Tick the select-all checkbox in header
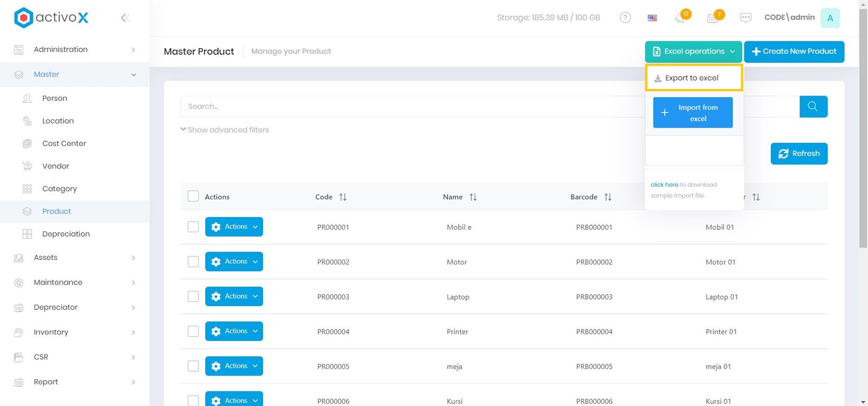 point(193,196)
